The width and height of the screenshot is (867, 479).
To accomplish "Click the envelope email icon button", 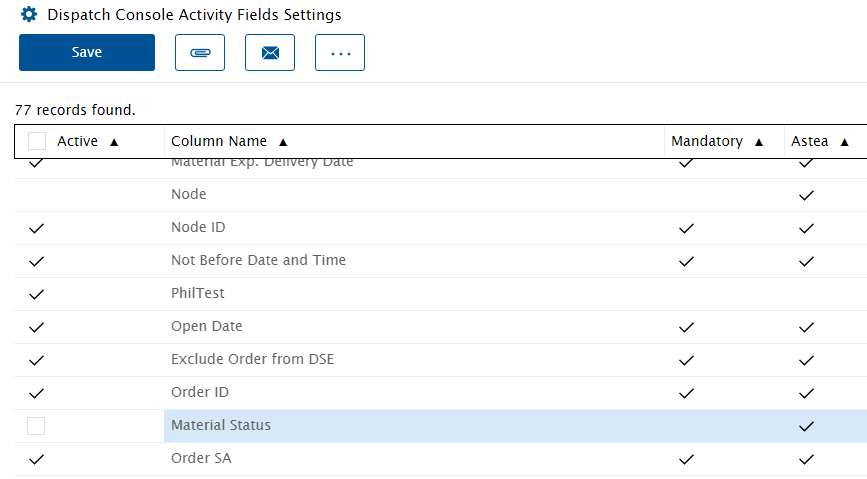I will coord(270,53).
